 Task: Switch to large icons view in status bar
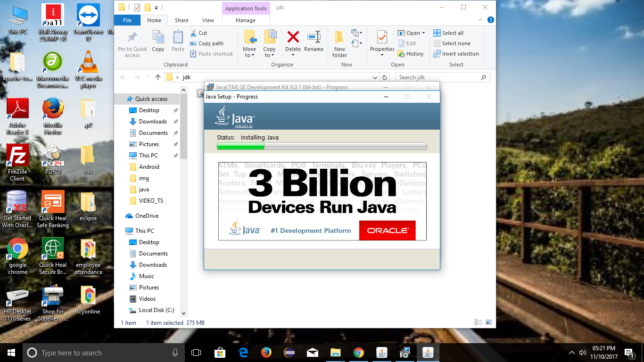click(x=488, y=323)
